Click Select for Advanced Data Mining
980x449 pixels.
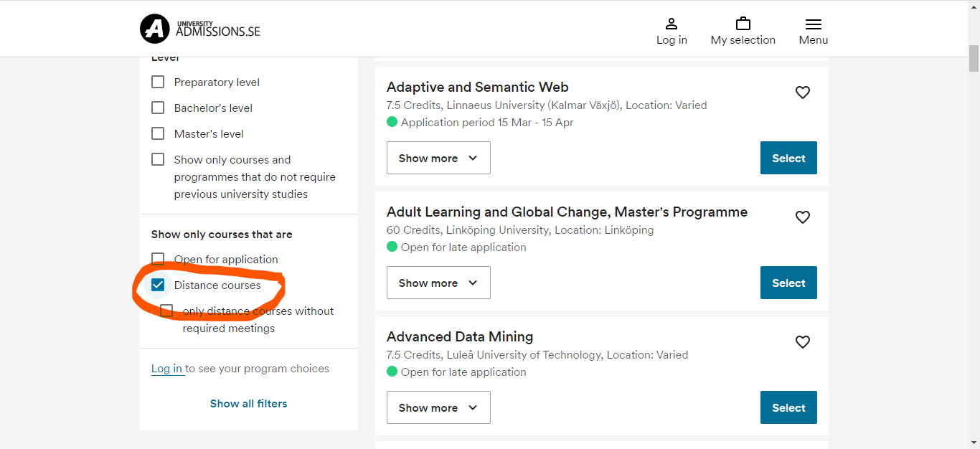pos(788,407)
